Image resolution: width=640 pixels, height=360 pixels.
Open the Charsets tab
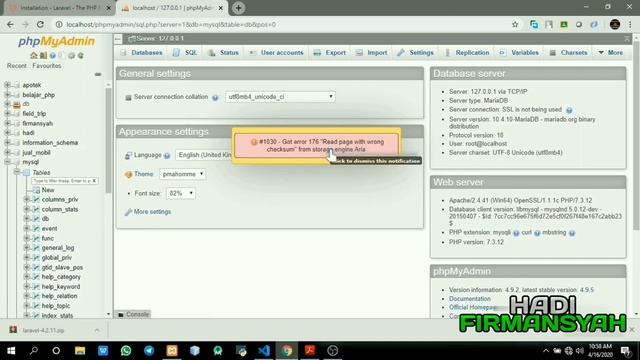[569, 53]
